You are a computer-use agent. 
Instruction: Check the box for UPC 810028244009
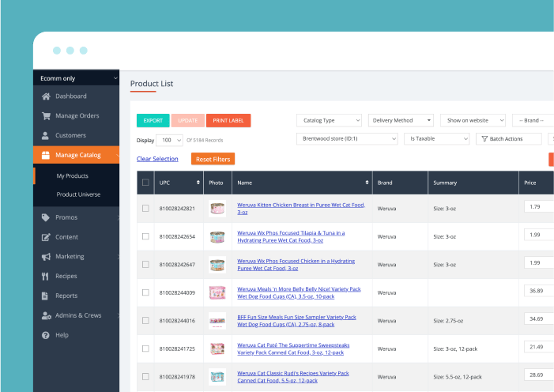point(145,292)
